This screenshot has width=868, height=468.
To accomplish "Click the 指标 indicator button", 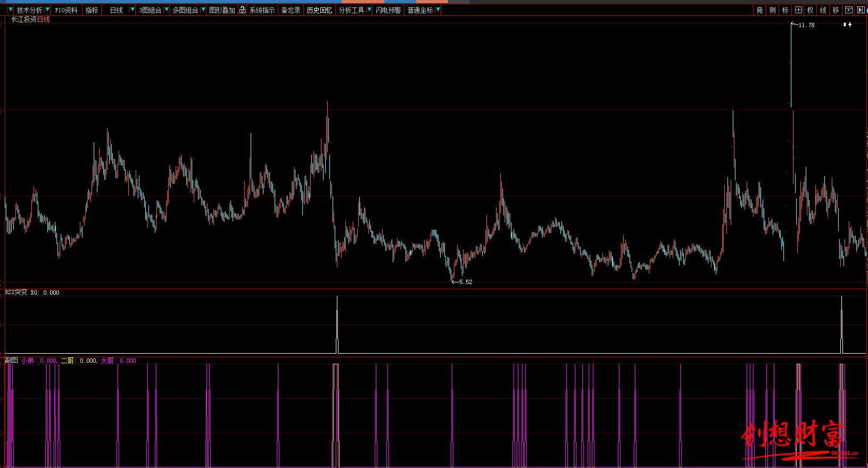I will pos(92,10).
